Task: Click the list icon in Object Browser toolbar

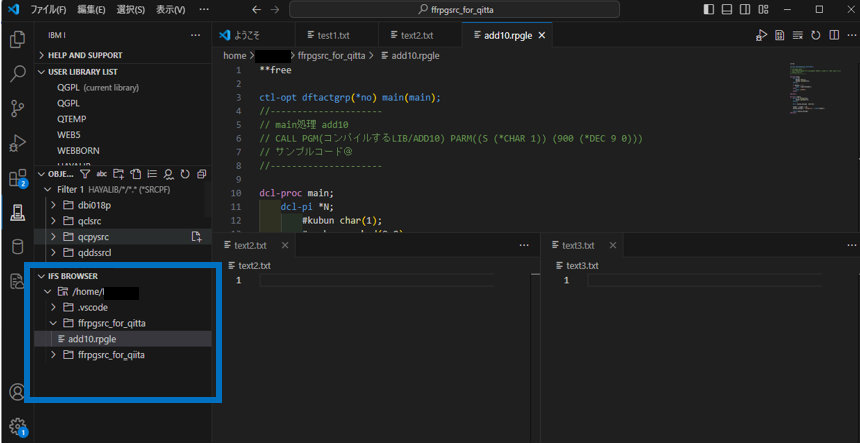Action: [152, 174]
